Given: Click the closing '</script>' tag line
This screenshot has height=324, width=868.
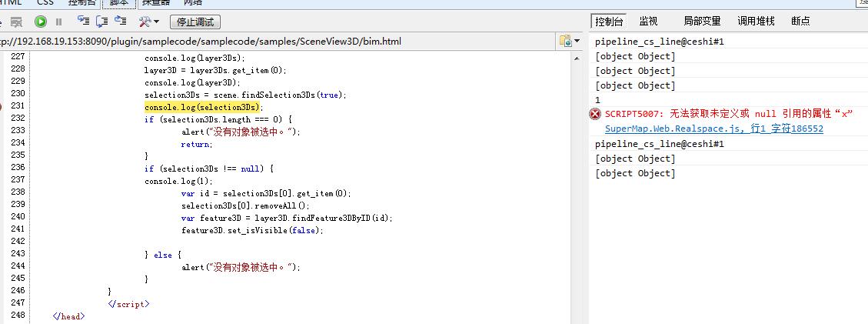Looking at the screenshot, I should [128, 304].
